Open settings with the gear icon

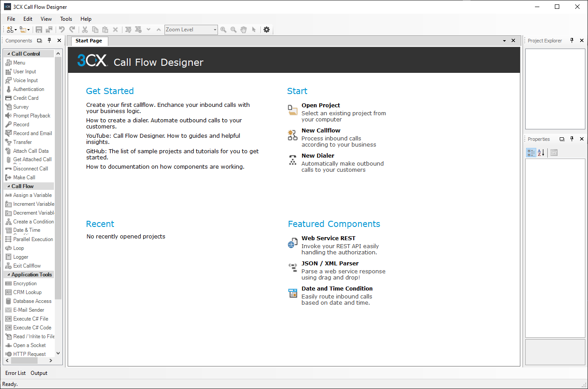(267, 30)
